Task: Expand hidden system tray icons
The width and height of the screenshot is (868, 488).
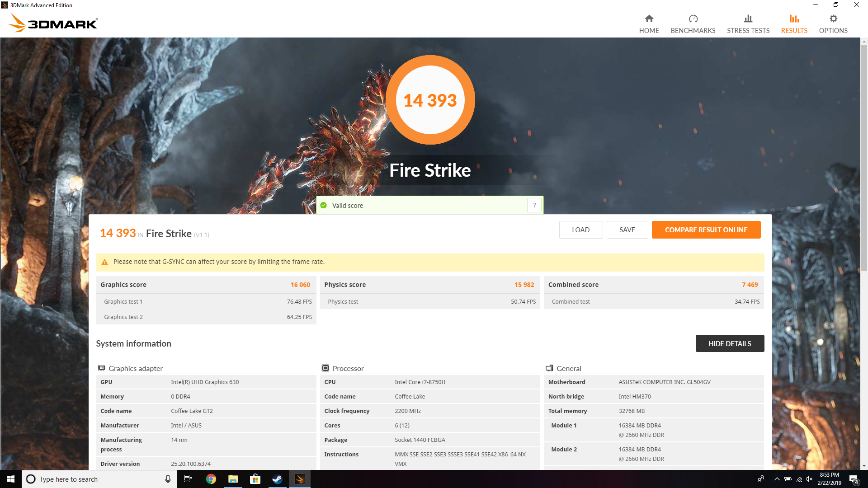Action: pyautogui.click(x=777, y=479)
